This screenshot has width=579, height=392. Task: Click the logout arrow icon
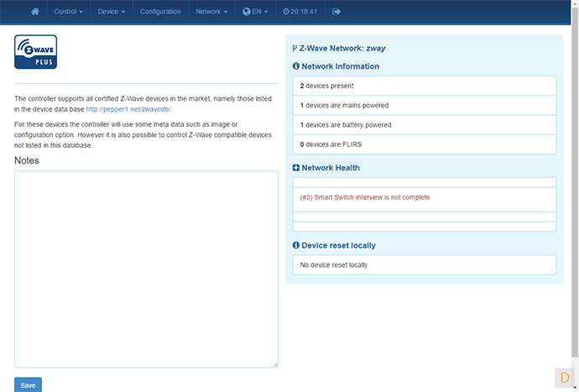pos(336,12)
